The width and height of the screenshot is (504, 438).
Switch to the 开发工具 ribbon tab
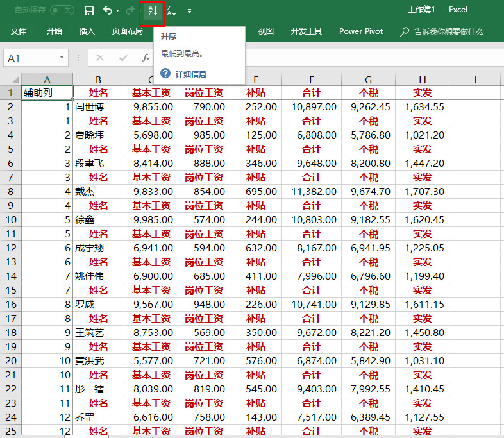pyautogui.click(x=307, y=31)
